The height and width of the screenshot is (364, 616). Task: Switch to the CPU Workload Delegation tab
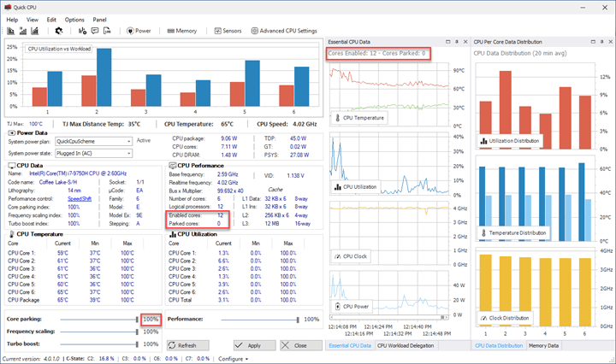coord(406,345)
